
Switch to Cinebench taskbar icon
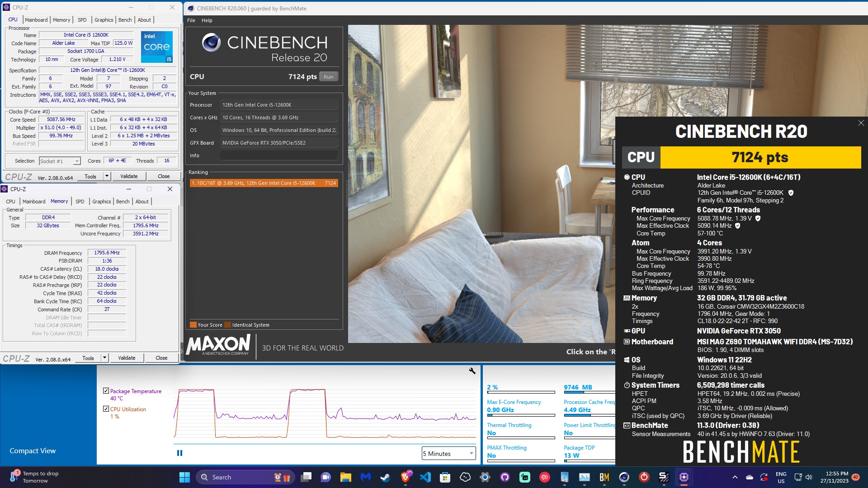coord(624,477)
